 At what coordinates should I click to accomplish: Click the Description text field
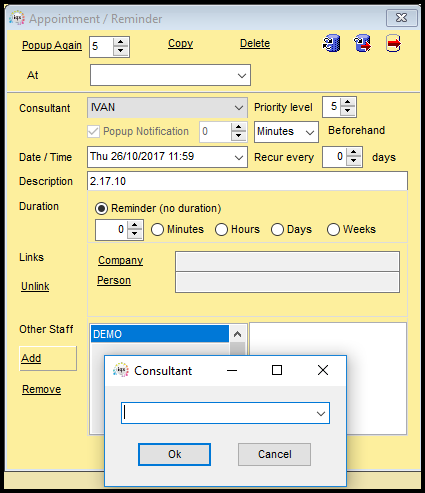point(247,181)
